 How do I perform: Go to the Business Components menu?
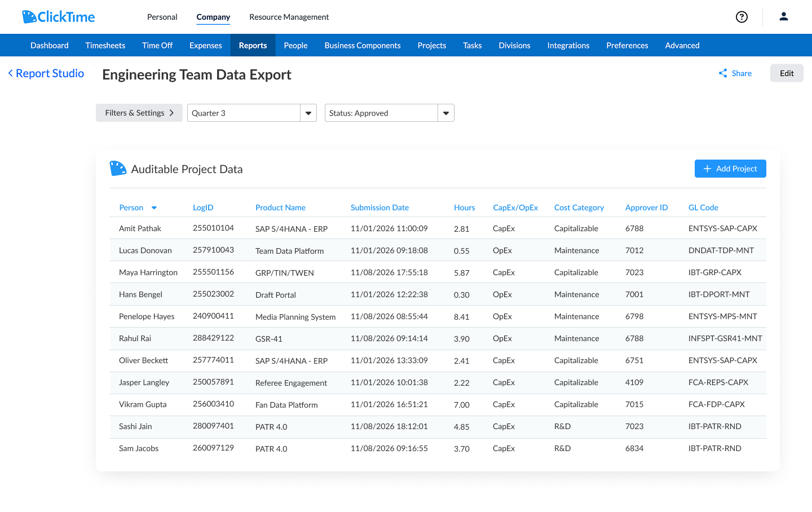click(x=362, y=46)
